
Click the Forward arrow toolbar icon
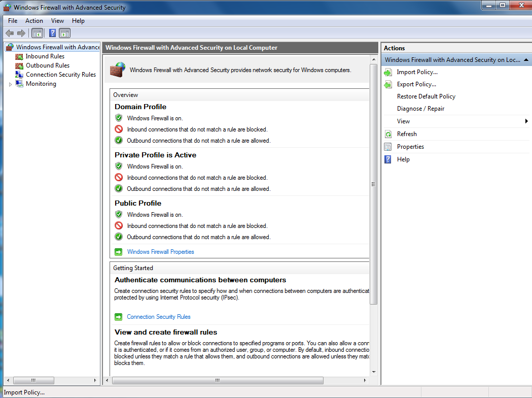tap(21, 33)
